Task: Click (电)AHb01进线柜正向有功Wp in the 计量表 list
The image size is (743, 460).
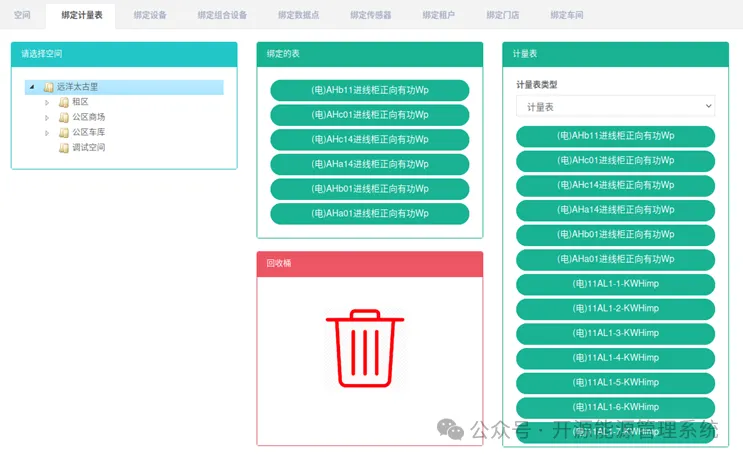Action: pyautogui.click(x=616, y=235)
